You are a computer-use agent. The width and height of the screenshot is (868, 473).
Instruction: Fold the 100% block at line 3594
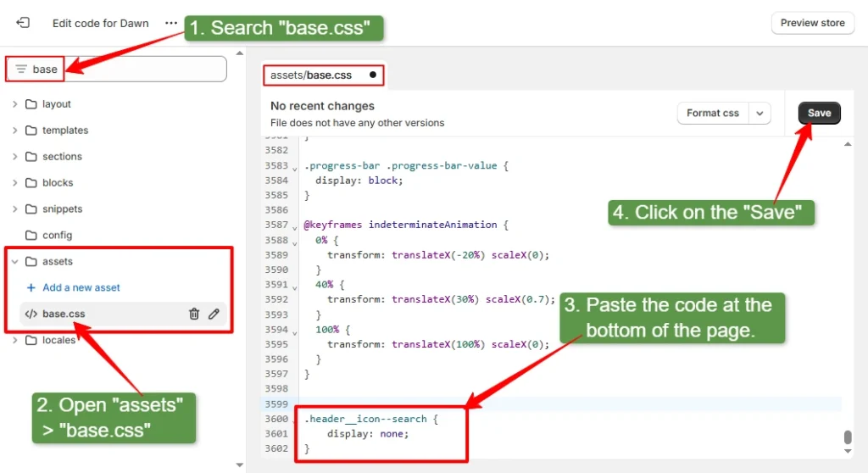click(x=294, y=332)
